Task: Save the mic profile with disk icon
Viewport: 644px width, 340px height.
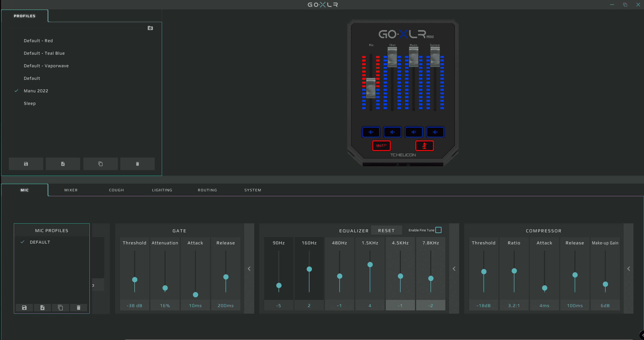Action: (24, 308)
